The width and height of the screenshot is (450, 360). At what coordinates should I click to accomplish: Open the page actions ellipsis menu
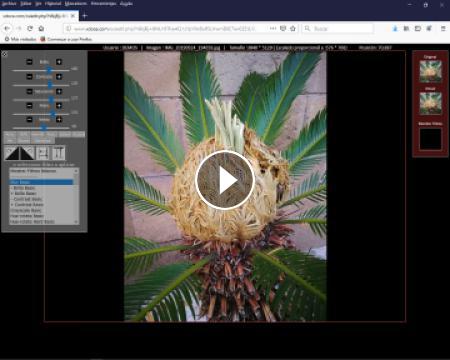pos(273,29)
